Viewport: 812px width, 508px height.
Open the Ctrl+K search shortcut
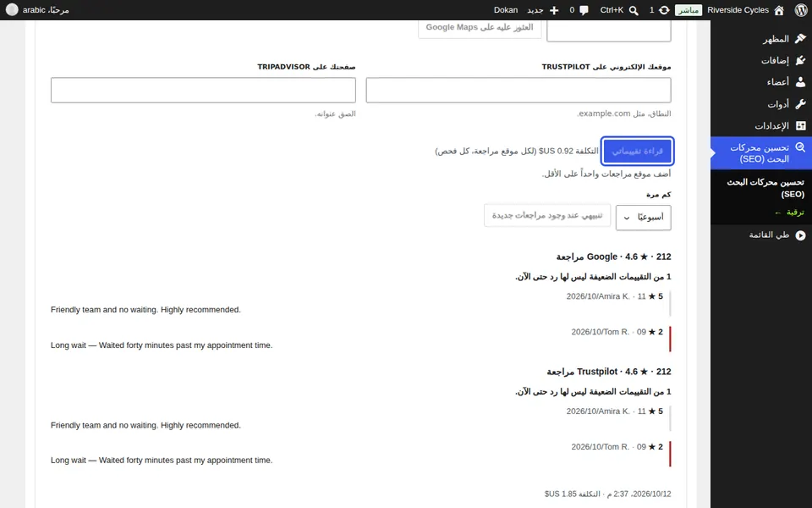click(612, 10)
